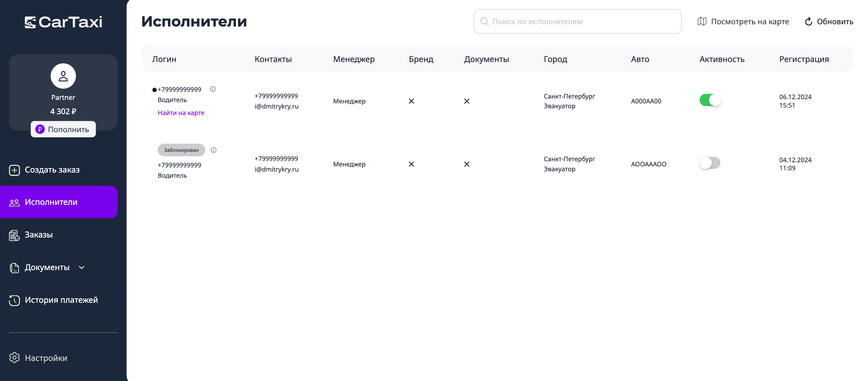Open info icon next to Заблокирован badge
The height and width of the screenshot is (381, 868).
tap(213, 150)
